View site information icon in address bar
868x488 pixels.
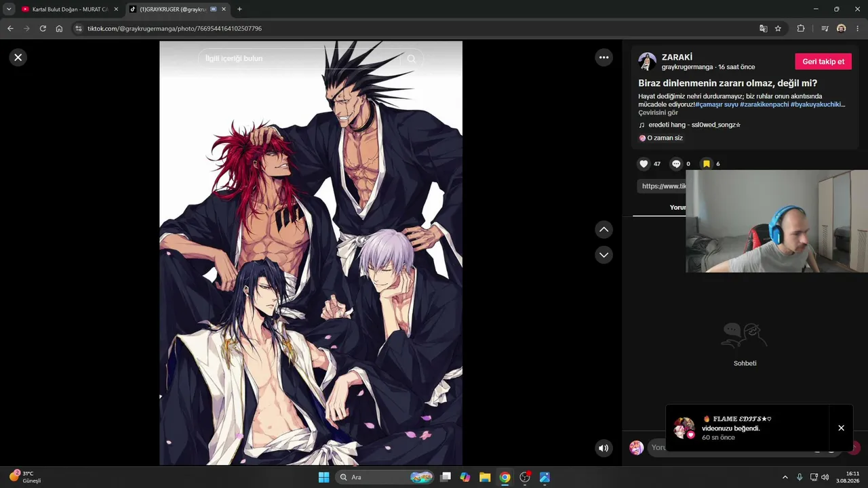pyautogui.click(x=79, y=28)
